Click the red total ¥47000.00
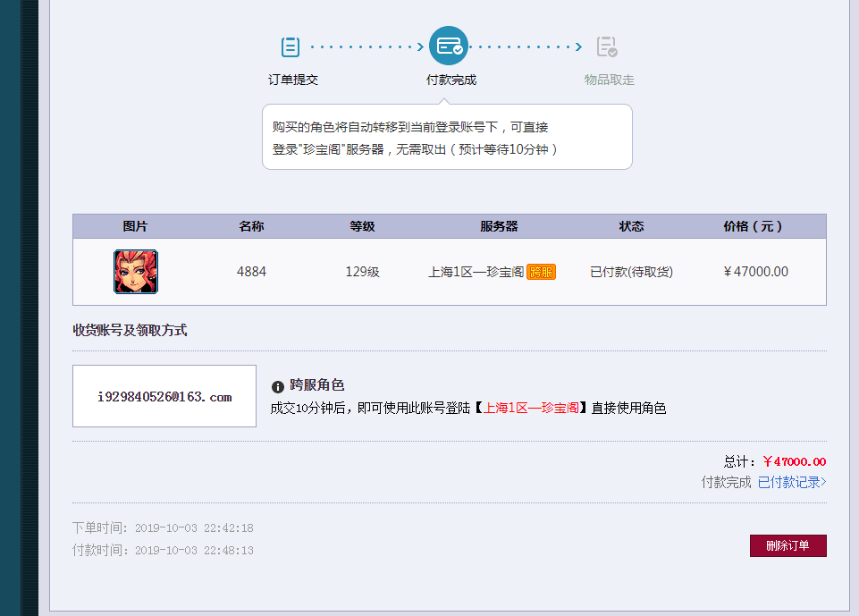Screen dimensions: 859x616 [795, 461]
